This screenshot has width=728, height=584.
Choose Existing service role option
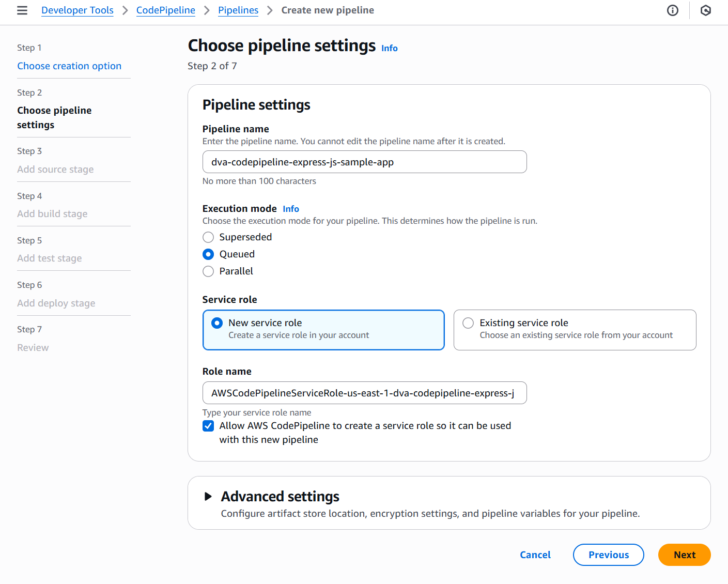(x=468, y=323)
